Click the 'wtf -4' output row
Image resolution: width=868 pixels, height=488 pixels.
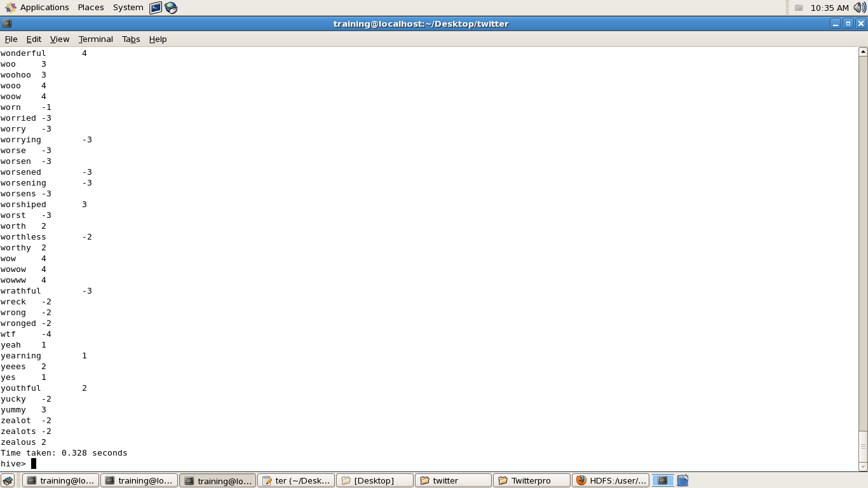(x=26, y=334)
